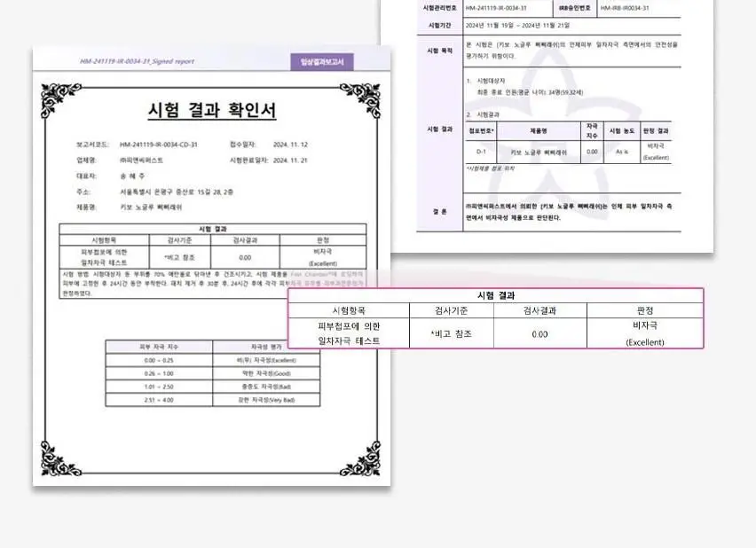This screenshot has width=756, height=548.
Task: Click the '2024년 11월 19일 ~ 2024년 11월 21일' period
Action: point(517,25)
